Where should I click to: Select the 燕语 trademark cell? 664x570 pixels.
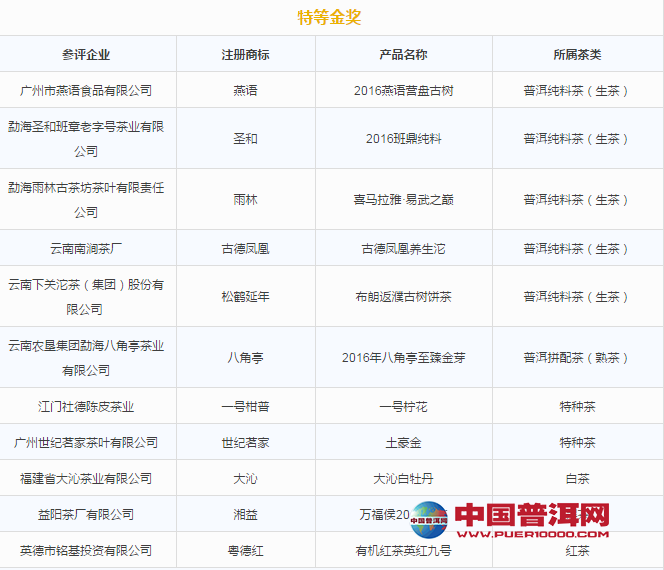coord(246,90)
